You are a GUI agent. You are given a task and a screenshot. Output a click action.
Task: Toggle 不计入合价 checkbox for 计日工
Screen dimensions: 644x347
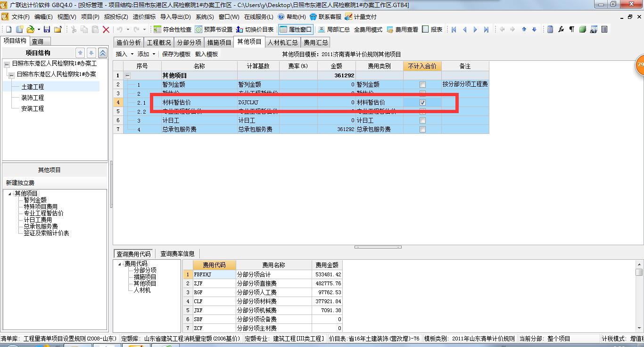[x=422, y=120]
